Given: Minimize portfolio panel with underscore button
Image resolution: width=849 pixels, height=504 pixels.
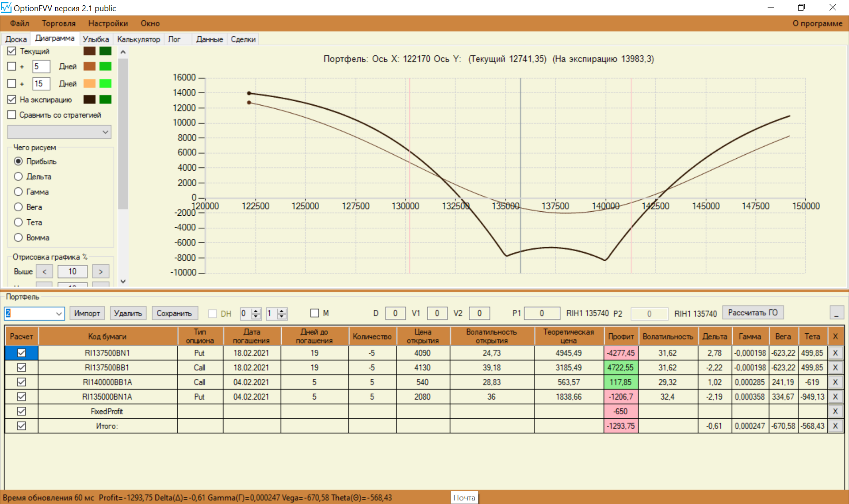Looking at the screenshot, I should tap(836, 313).
